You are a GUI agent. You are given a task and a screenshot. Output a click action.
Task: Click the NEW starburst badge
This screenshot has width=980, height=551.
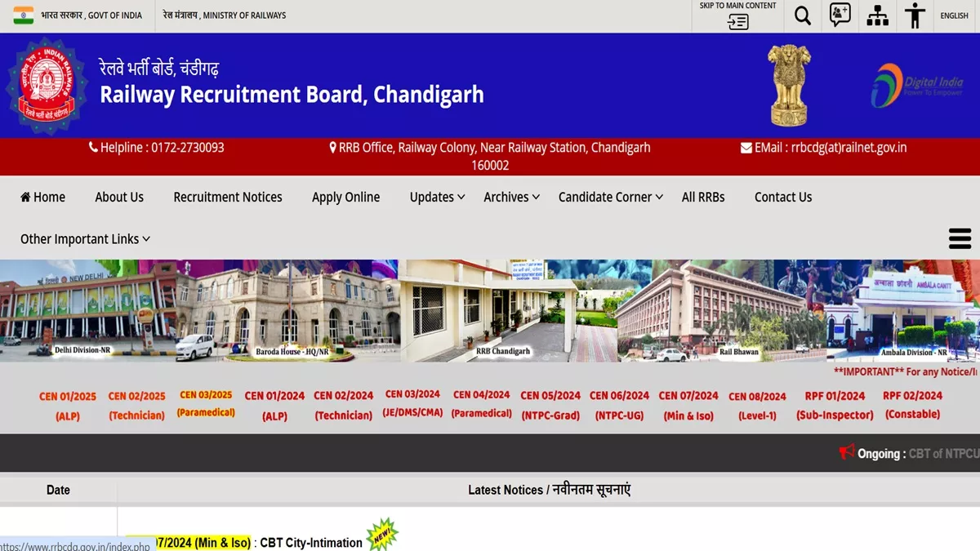(x=382, y=535)
